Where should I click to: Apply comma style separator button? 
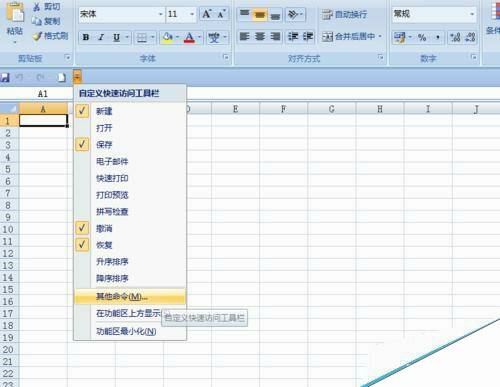coord(438,37)
